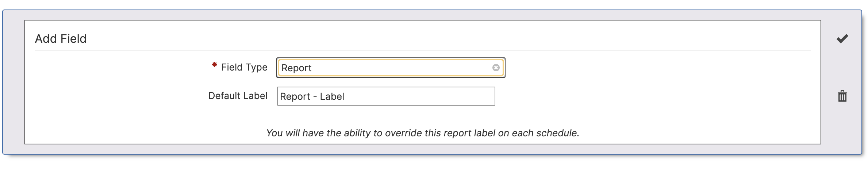Focus the Default Label text box
868x174 pixels.
[x=386, y=96]
